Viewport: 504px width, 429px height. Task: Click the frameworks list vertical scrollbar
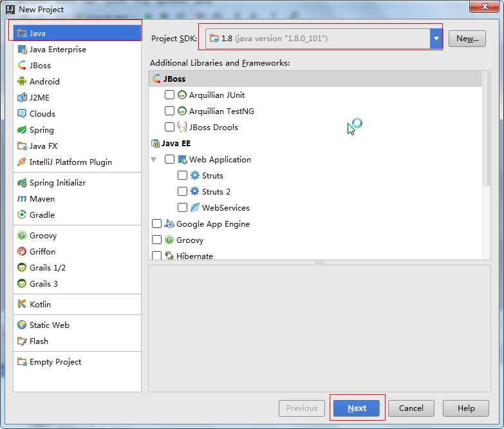coord(487,129)
